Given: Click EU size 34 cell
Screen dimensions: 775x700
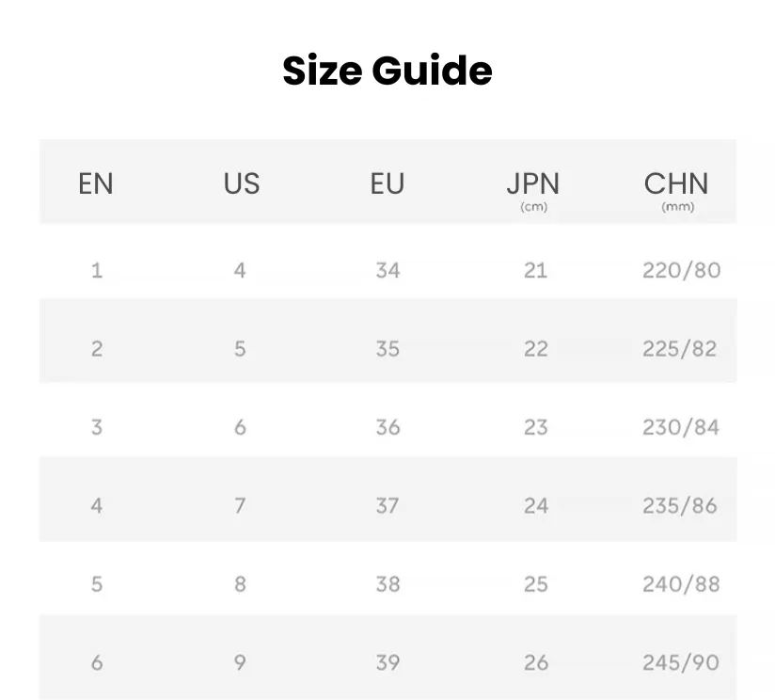Looking at the screenshot, I should point(387,271).
